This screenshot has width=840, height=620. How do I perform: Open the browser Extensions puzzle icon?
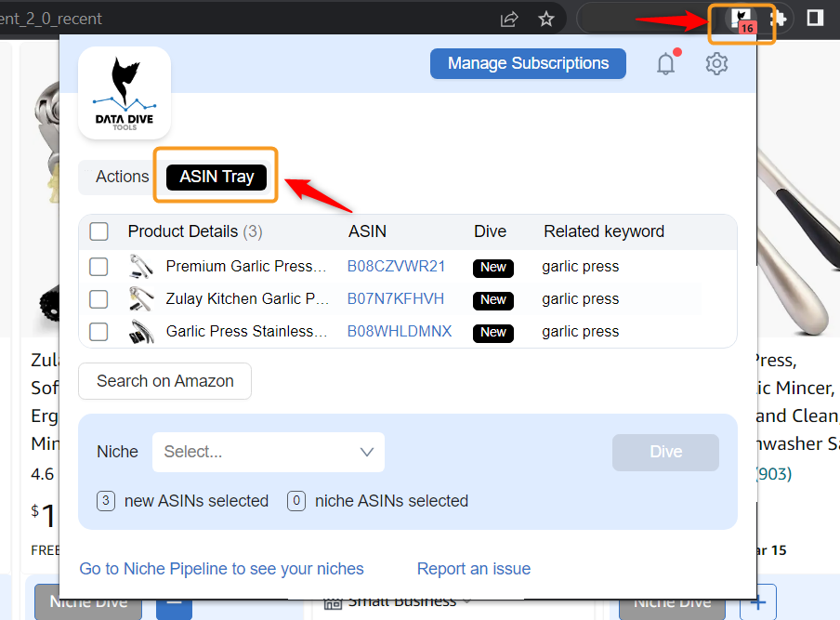pyautogui.click(x=778, y=19)
